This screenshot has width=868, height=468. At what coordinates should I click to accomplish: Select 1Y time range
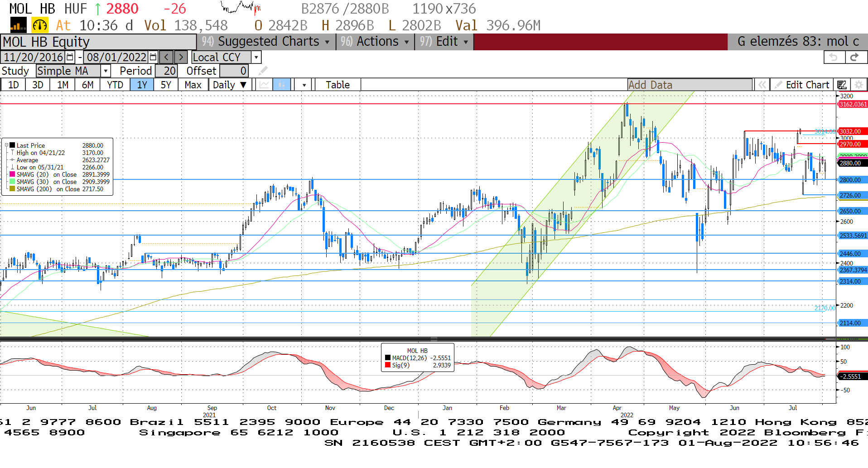point(142,85)
